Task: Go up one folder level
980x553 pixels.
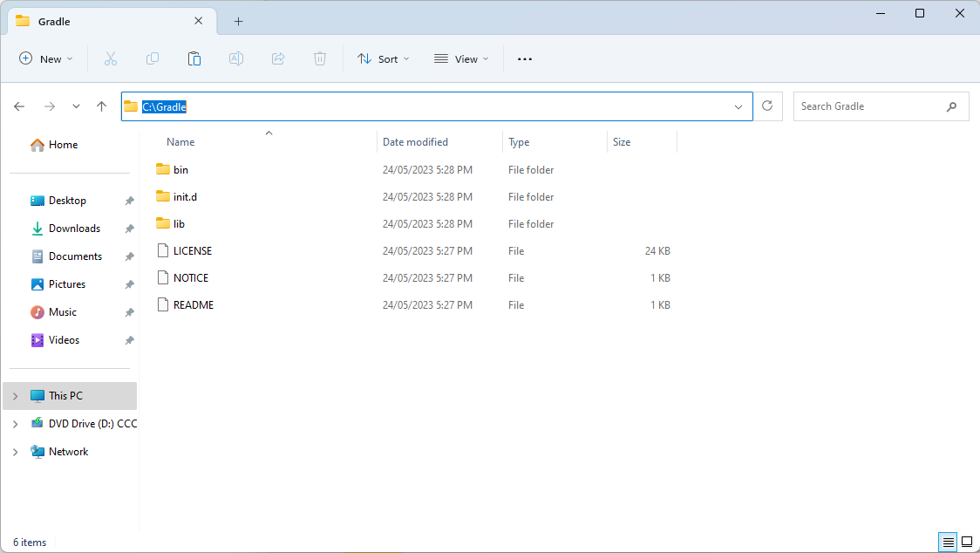Action: pyautogui.click(x=101, y=106)
